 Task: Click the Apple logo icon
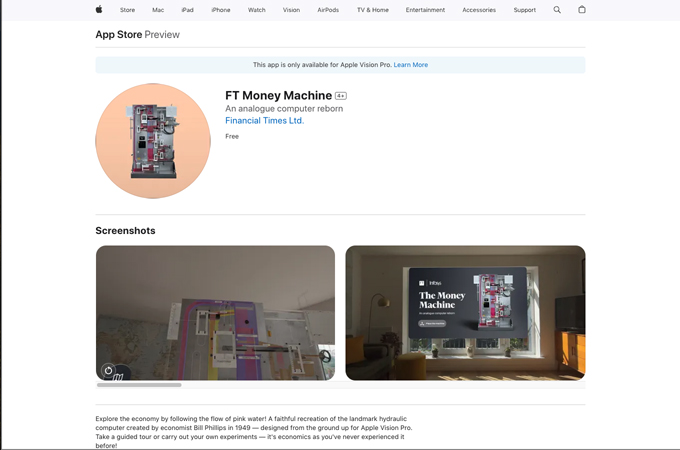(x=99, y=10)
